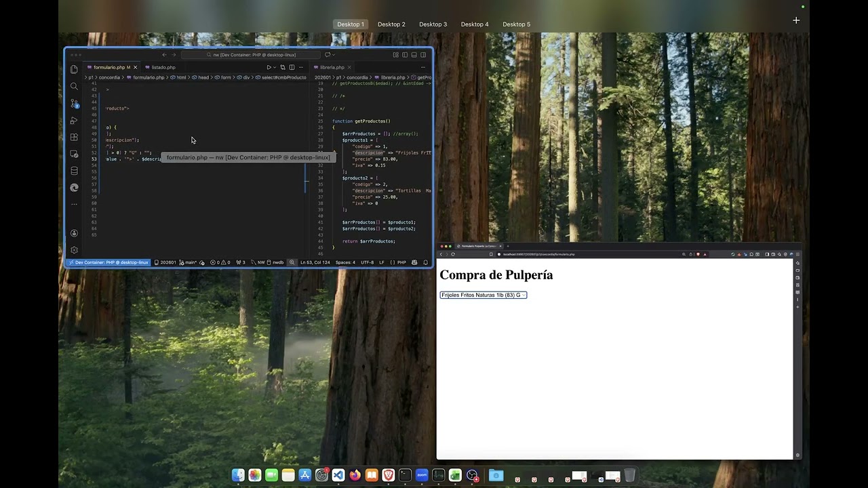Open Finder from the Dock
The image size is (868, 488).
click(238, 476)
